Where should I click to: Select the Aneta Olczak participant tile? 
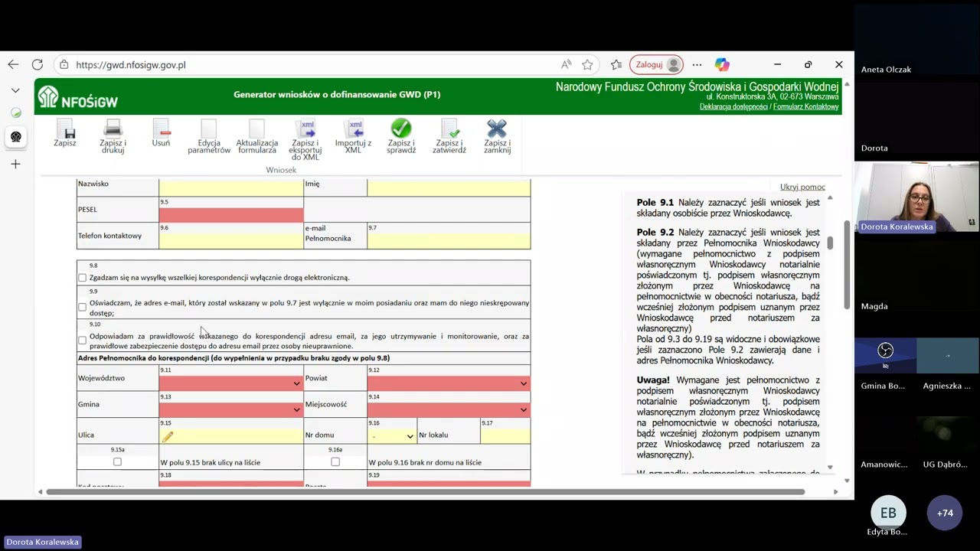(x=916, y=41)
